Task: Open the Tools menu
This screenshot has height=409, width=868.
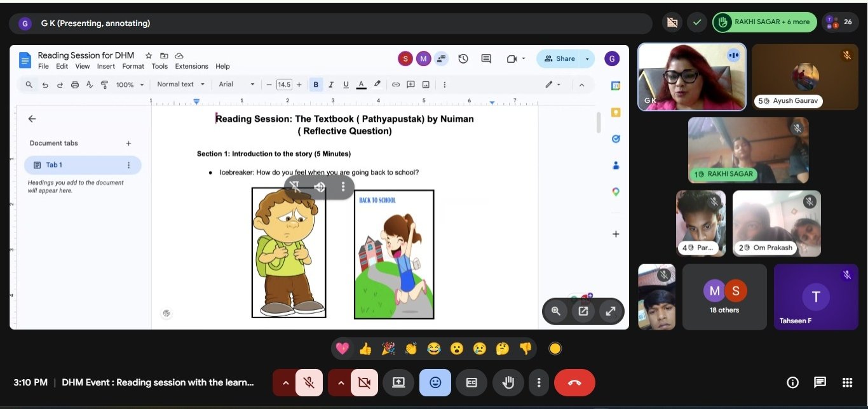Action: (159, 66)
